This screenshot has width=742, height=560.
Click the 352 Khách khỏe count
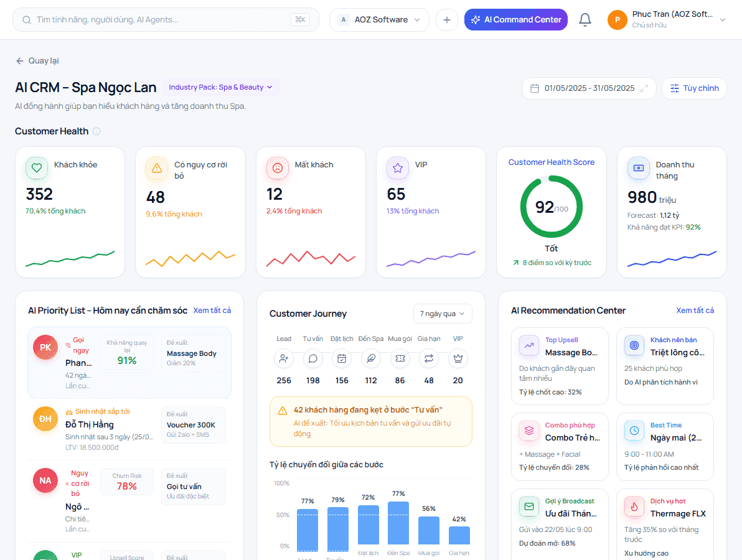(39, 194)
